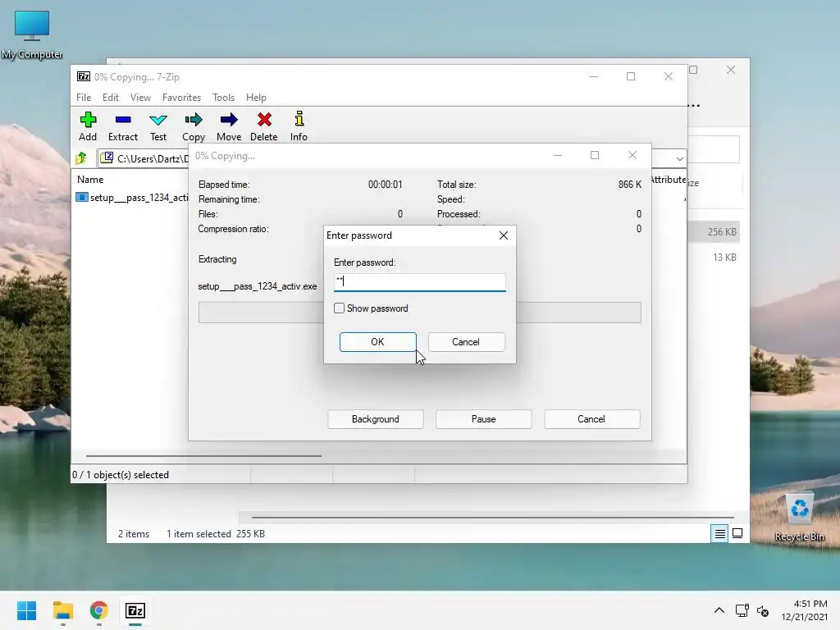Click the 7-Zip taskbar icon
840x630 pixels.
135,610
